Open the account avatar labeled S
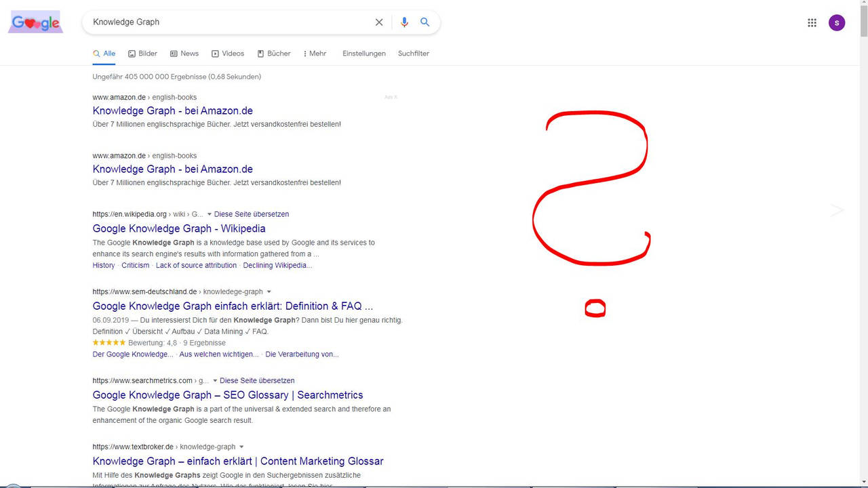Screen dimensions: 868x488 click(x=837, y=22)
